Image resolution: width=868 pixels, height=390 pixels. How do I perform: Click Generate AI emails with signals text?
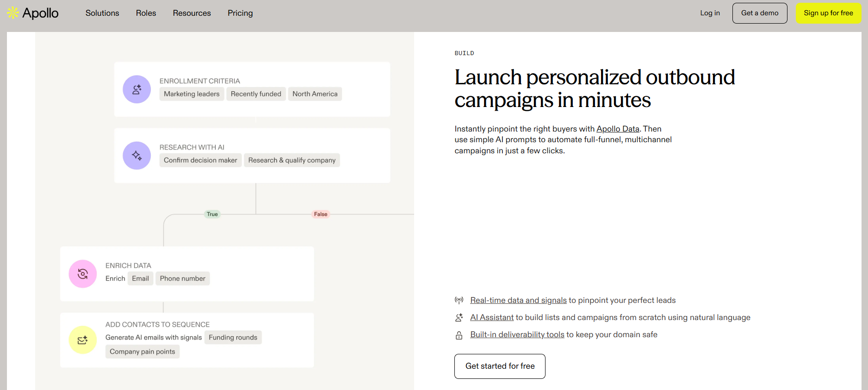(154, 337)
